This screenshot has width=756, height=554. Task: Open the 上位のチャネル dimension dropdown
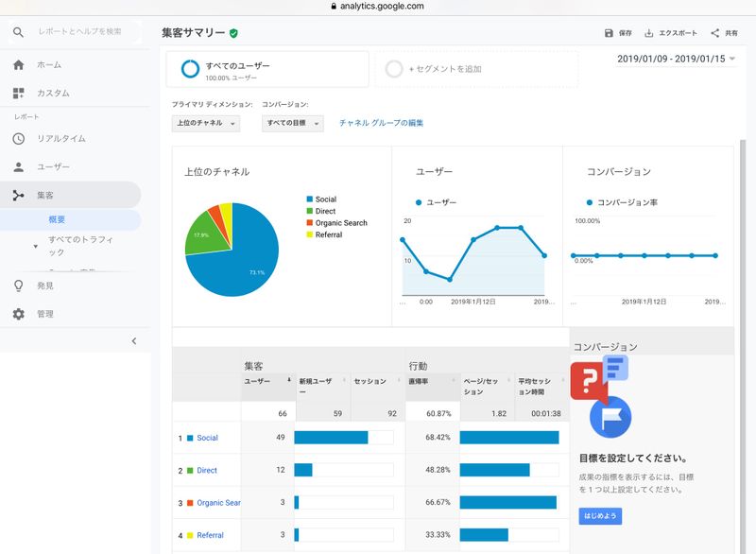click(x=206, y=124)
